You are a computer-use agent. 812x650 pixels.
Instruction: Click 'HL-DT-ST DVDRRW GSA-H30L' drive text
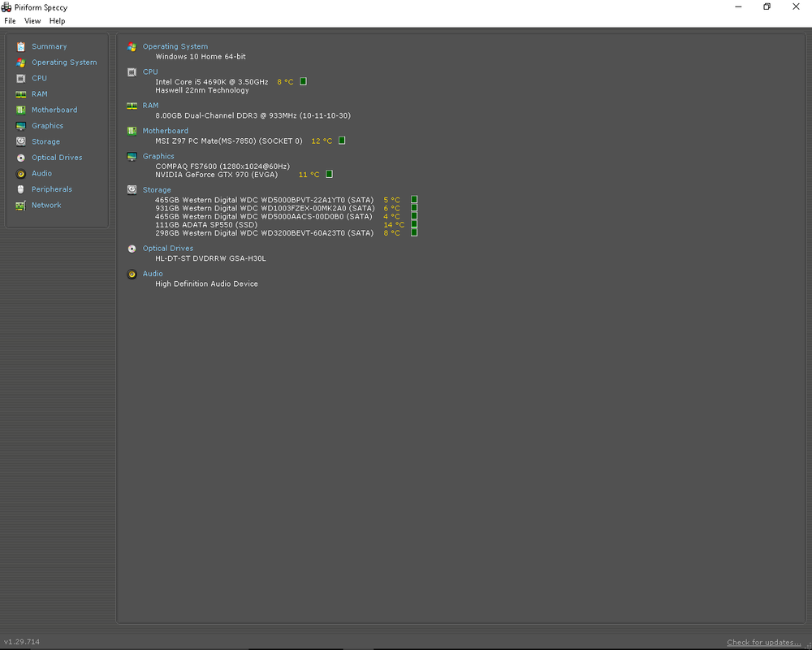click(x=211, y=258)
